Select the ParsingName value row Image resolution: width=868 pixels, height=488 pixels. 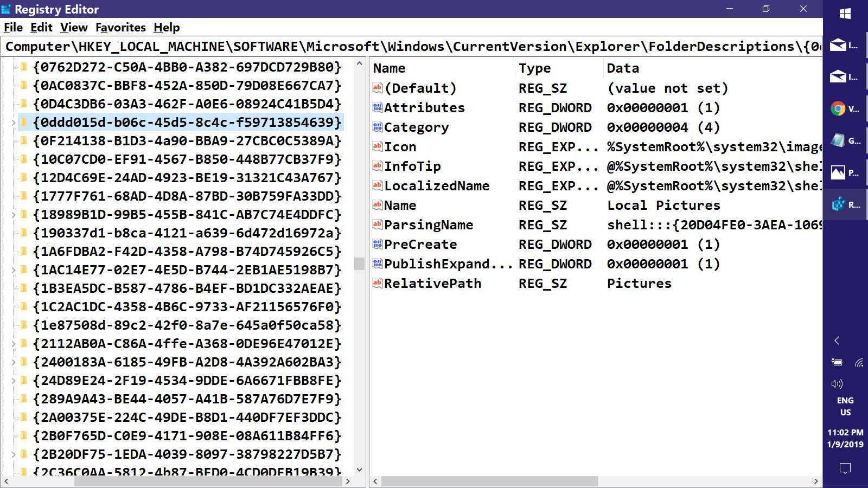pos(597,224)
